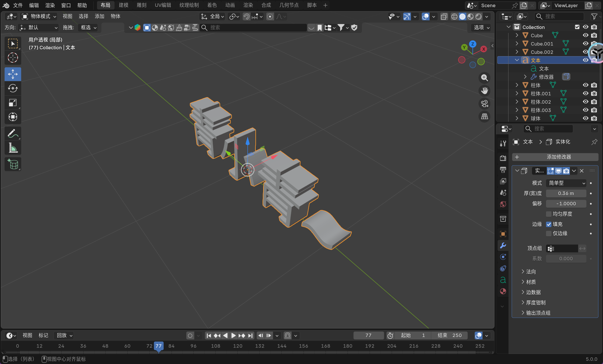
Task: Click the Add Cube tool icon
Action: click(x=13, y=164)
